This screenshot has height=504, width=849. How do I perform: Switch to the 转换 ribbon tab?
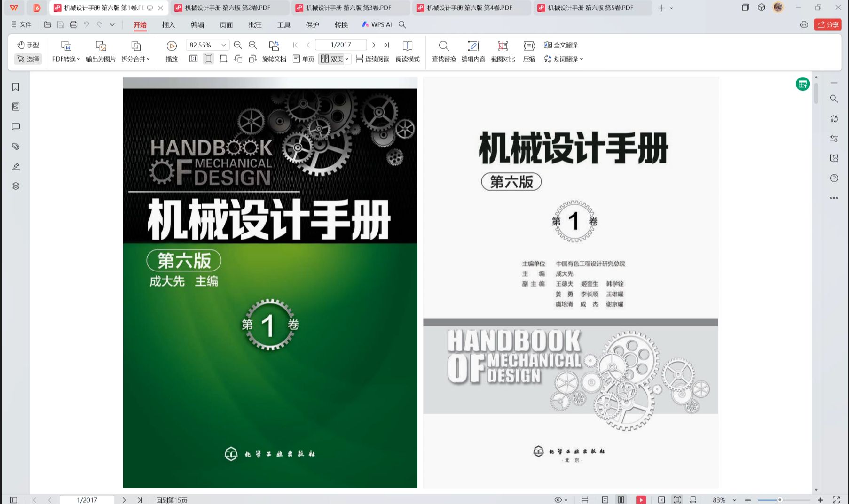point(341,24)
